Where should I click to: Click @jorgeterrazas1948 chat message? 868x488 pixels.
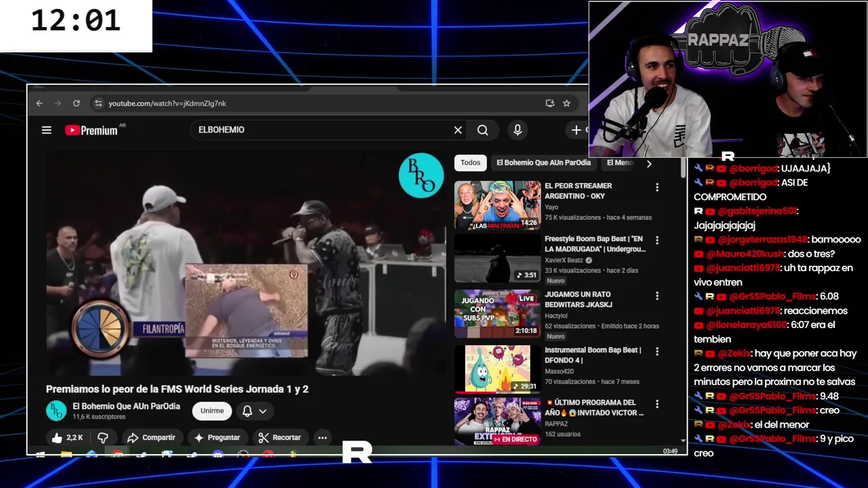pos(777,239)
